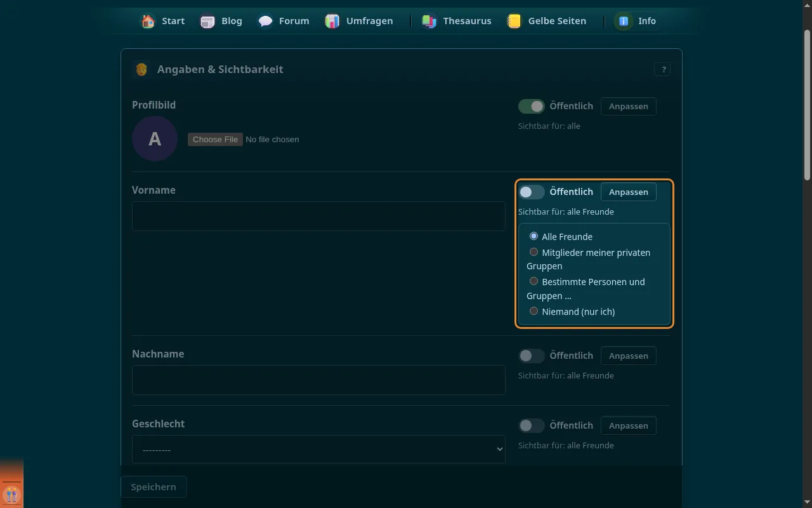This screenshot has width=812, height=508.
Task: Click the Info circle icon
Action: (624, 21)
